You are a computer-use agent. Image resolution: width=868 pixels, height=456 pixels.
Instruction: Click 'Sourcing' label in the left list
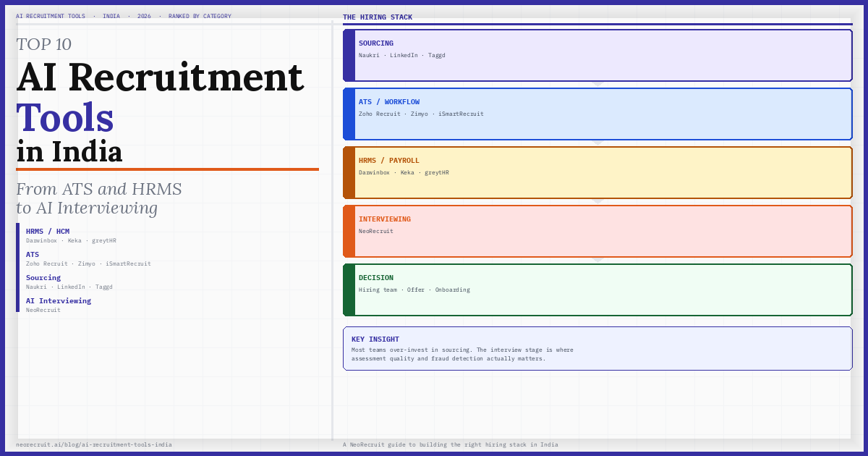(43, 278)
